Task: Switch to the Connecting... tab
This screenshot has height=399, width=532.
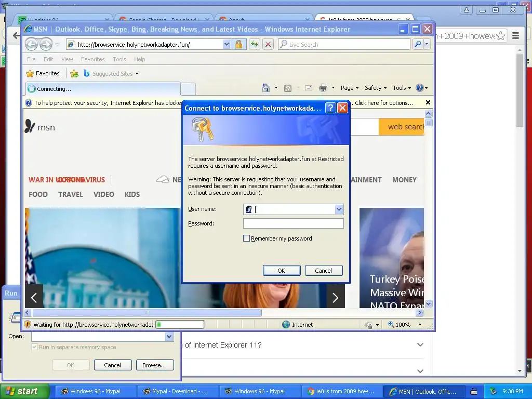Action: [x=102, y=89]
